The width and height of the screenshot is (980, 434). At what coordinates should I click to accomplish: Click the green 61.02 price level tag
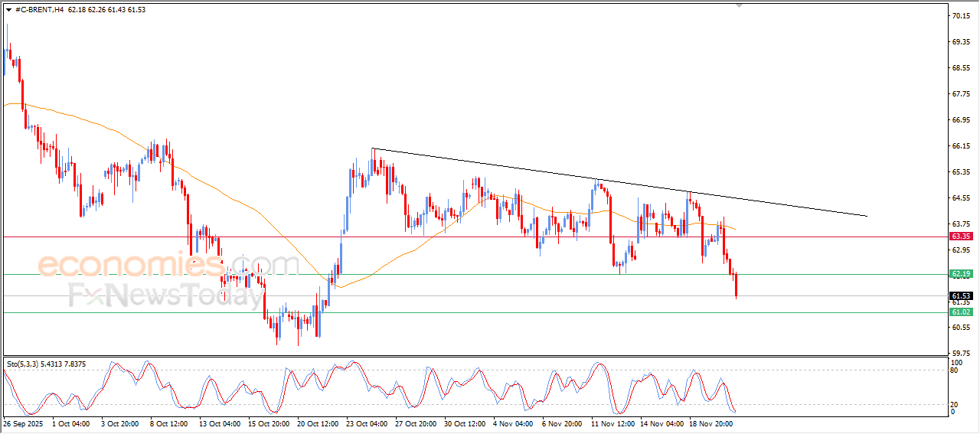click(x=960, y=312)
